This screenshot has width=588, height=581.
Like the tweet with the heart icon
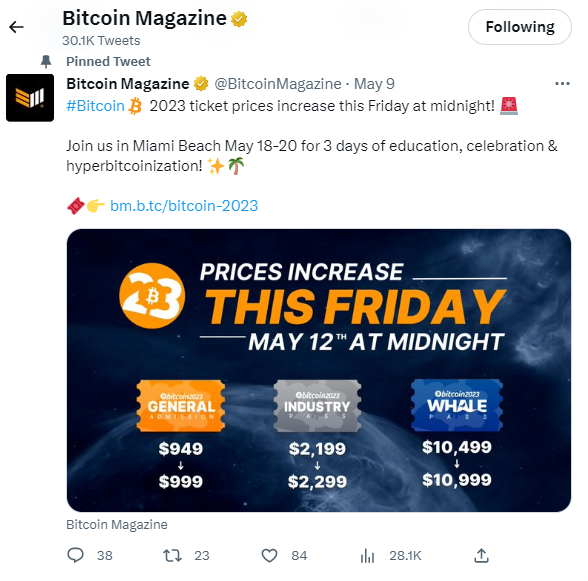coord(269,555)
